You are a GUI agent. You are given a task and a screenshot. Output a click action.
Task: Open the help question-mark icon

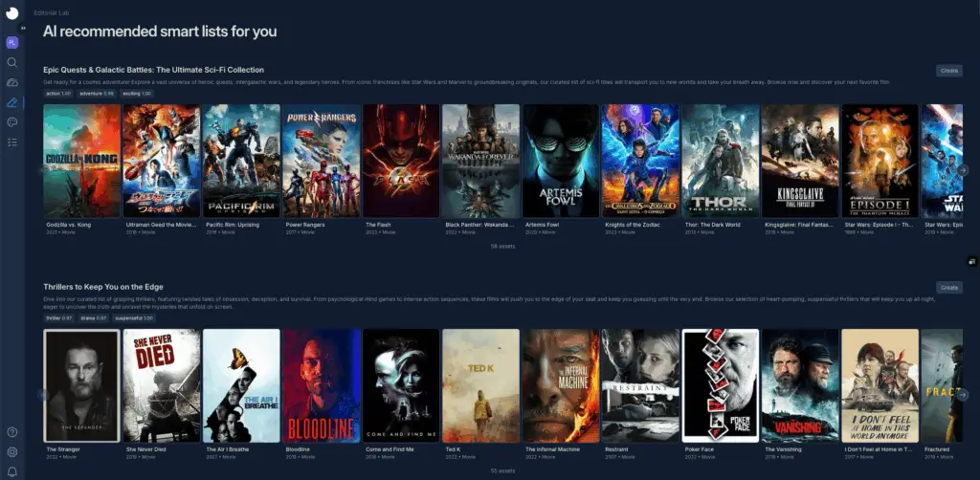coord(11,432)
